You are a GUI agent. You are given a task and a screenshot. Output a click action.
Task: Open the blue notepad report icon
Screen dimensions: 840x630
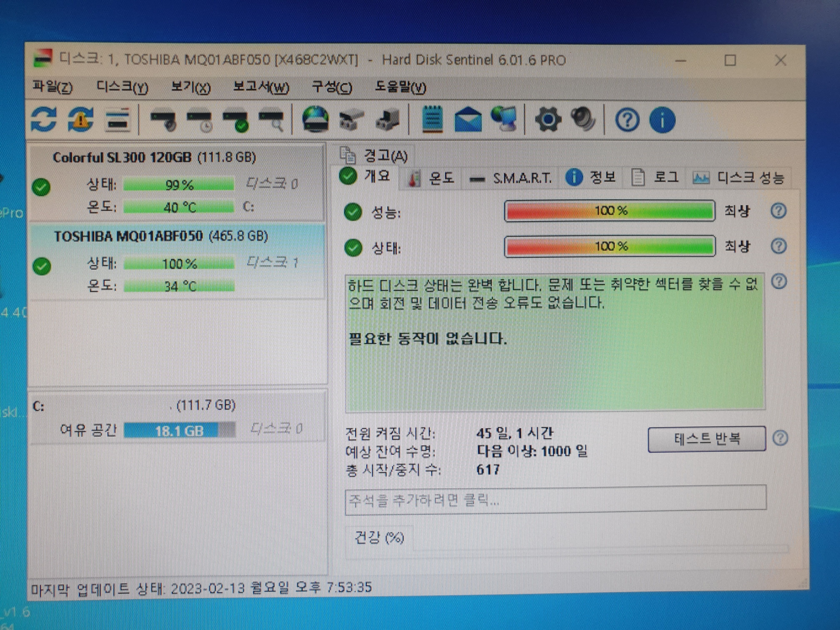click(x=432, y=119)
